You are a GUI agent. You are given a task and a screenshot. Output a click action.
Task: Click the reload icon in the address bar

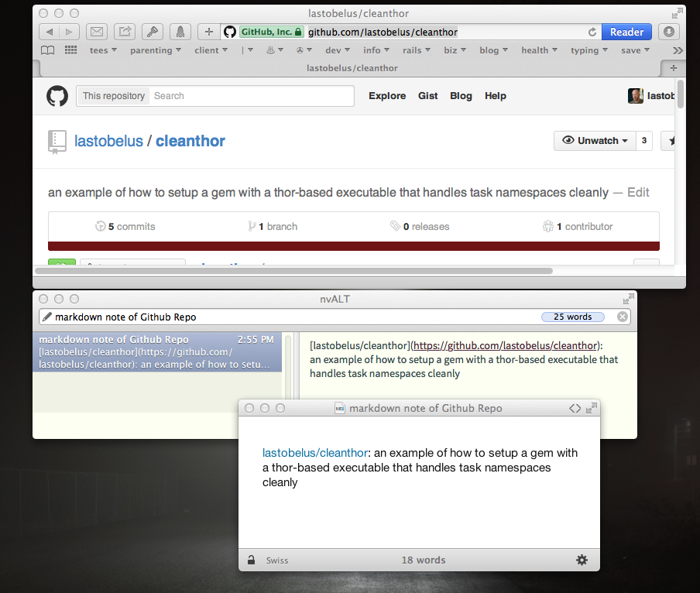coord(592,33)
